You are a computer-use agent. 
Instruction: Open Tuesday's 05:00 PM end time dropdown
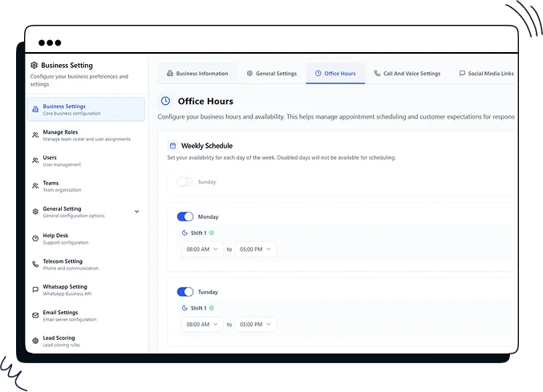(x=256, y=325)
